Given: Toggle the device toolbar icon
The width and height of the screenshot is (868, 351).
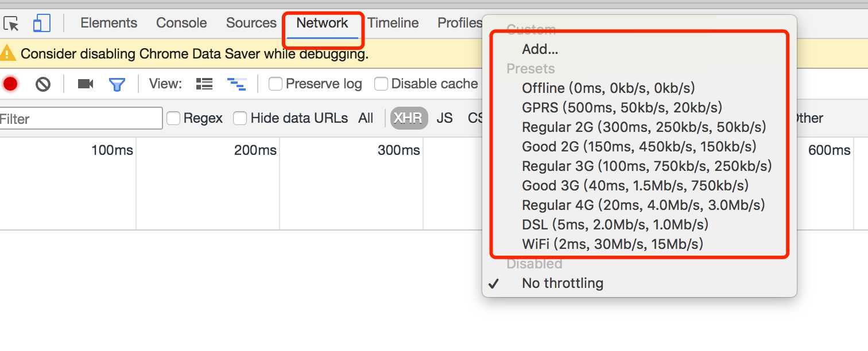Looking at the screenshot, I should click(x=41, y=23).
